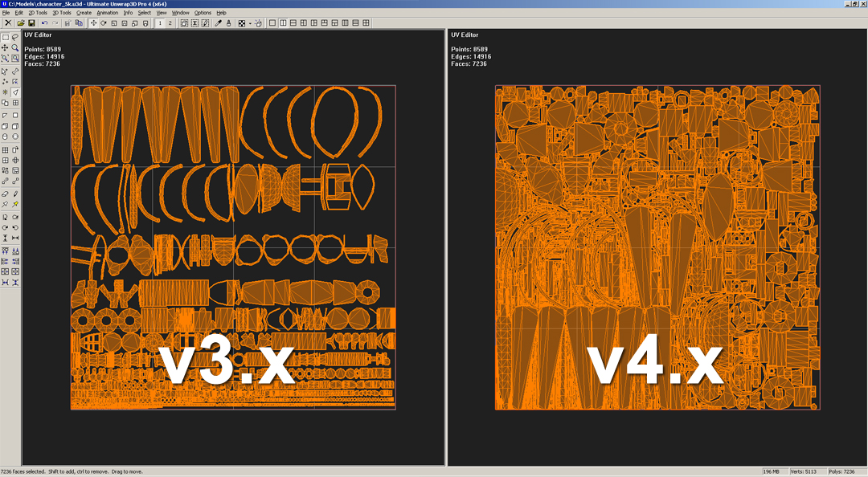Viewport: 868px width, 477px height.
Task: Click the redo arrow icon
Action: tap(55, 23)
